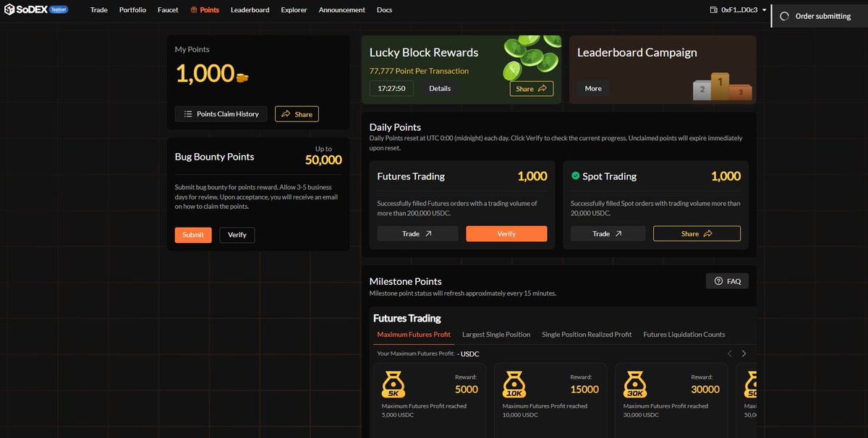
Task: Select Futures Liquidation Counts tab
Action: coord(684,335)
